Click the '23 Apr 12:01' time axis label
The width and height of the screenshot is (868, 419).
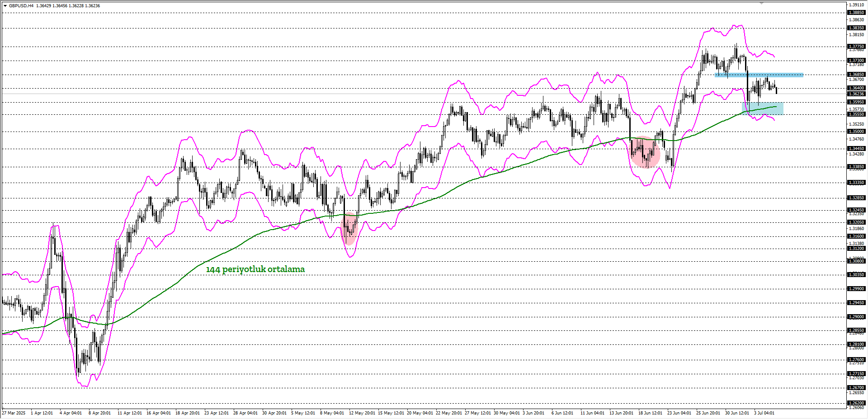(x=216, y=413)
